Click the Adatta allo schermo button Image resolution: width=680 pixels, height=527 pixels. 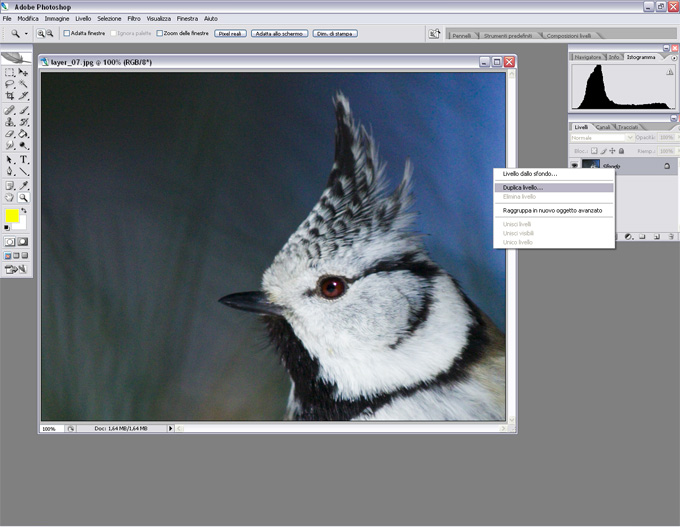click(278, 33)
